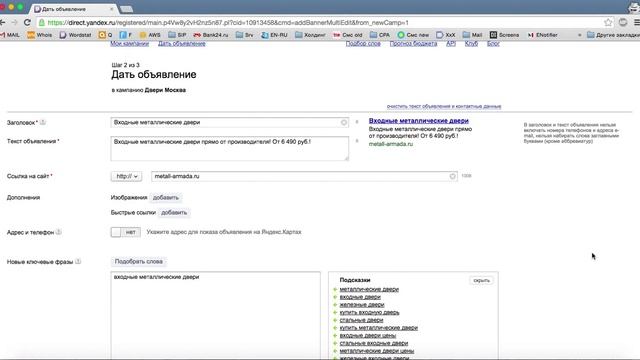Expand the Srv bookmarks folder
The image size is (640, 360).
pyautogui.click(x=244, y=35)
